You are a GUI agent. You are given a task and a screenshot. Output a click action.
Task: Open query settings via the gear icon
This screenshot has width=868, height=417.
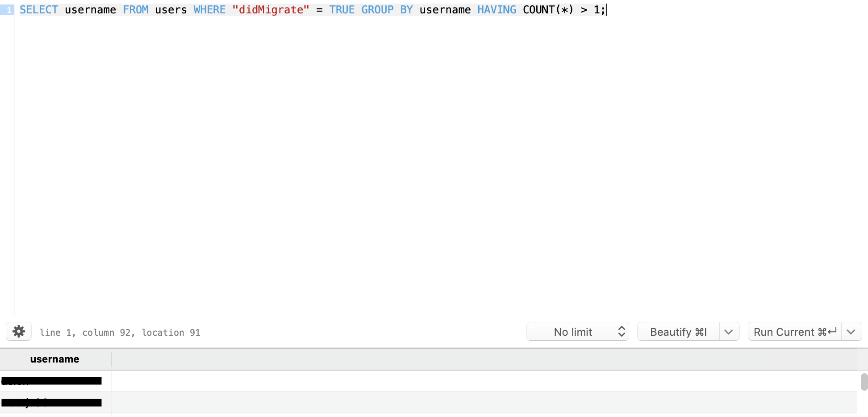coord(19,331)
